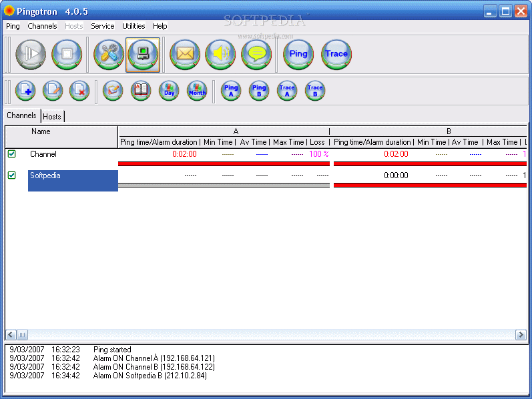The image size is (532, 399).
Task: Open the Utilities menu
Action: tap(134, 26)
